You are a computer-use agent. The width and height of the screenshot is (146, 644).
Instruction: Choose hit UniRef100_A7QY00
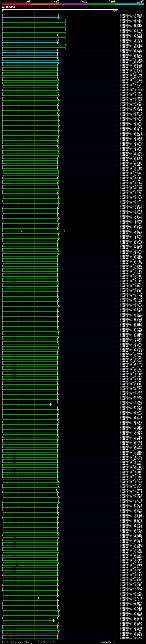[x=131, y=32]
